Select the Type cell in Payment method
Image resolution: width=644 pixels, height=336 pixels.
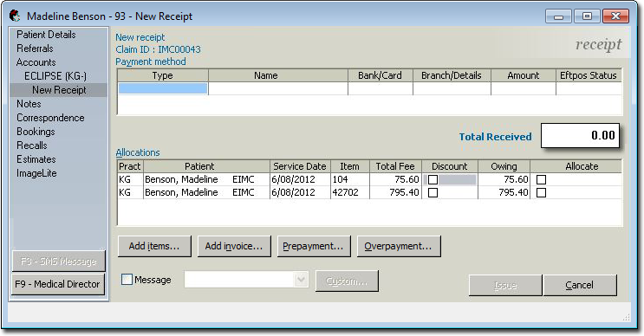(x=163, y=88)
